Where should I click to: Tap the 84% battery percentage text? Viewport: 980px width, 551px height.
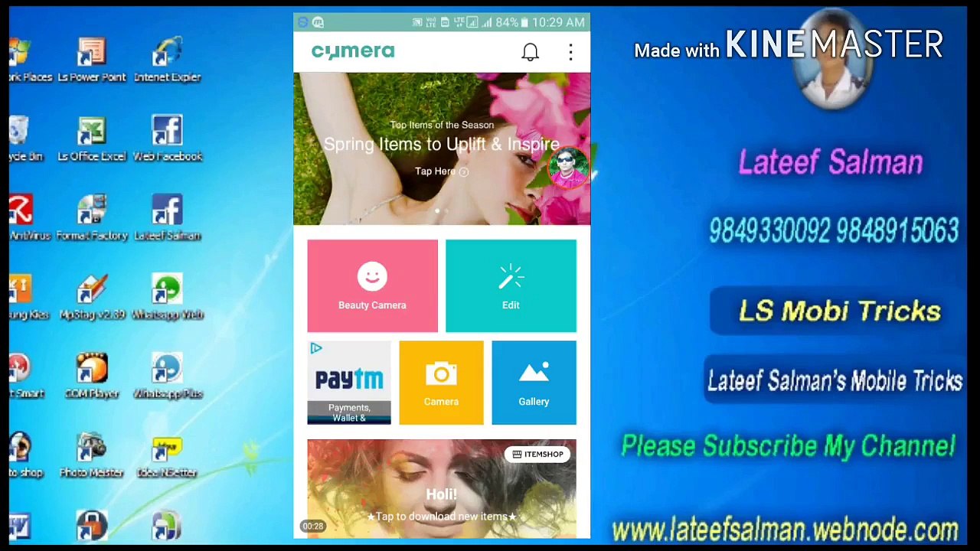(507, 23)
